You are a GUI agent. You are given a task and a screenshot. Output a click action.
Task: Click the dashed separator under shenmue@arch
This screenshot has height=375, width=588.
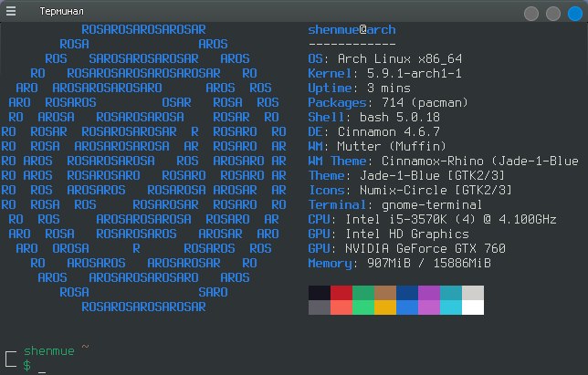tap(352, 44)
